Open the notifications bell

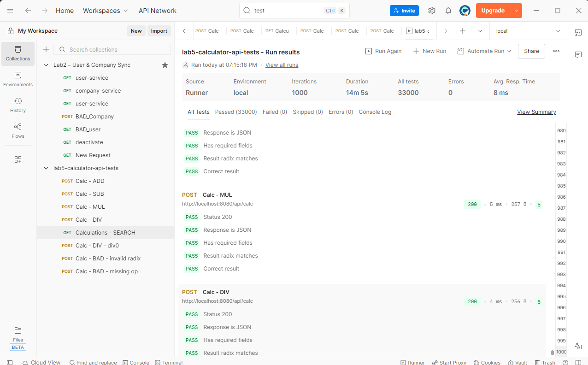click(x=448, y=11)
